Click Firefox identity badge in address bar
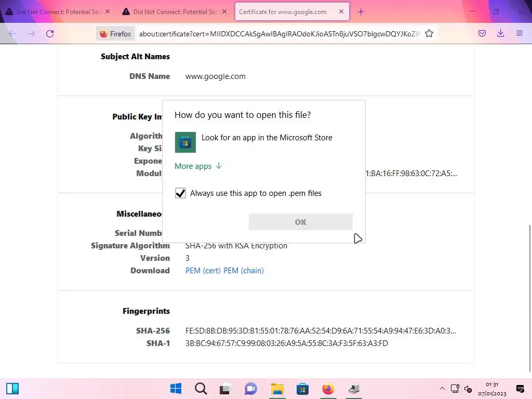Screen dimensions: 532x399 (115, 34)
